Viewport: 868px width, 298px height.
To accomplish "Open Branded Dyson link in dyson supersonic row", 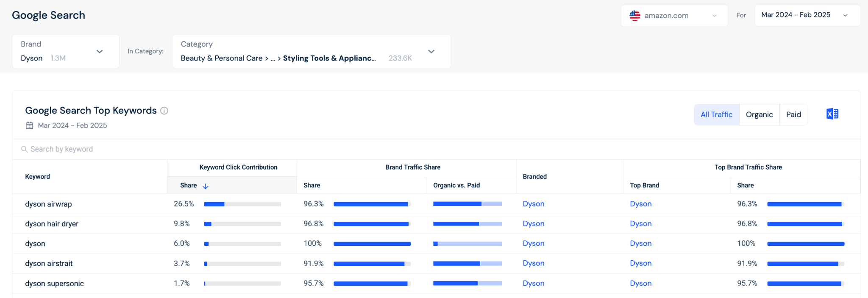I will (x=534, y=283).
